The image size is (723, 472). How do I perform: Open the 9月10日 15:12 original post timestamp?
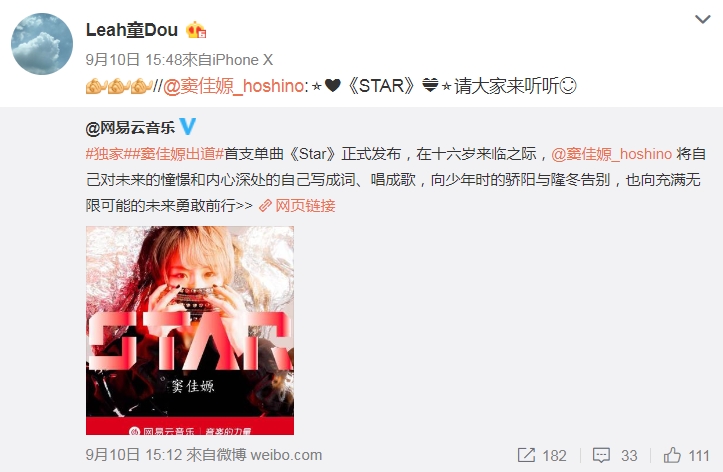coord(134,455)
